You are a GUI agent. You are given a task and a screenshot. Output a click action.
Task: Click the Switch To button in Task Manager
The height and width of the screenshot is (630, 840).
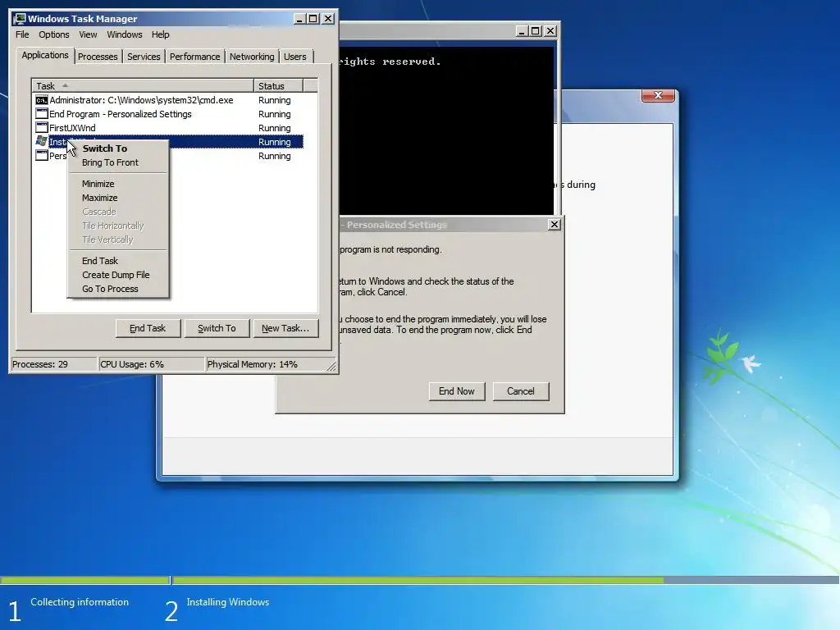click(217, 328)
